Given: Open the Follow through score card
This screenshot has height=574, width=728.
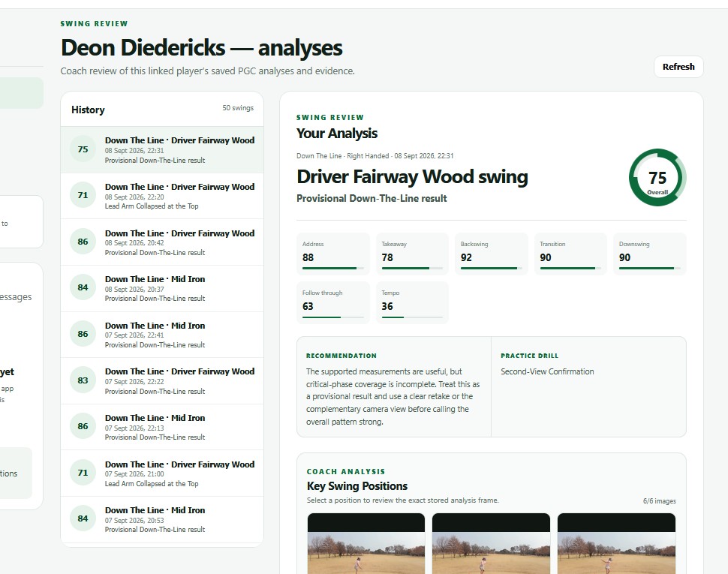Looking at the screenshot, I should click(x=333, y=302).
